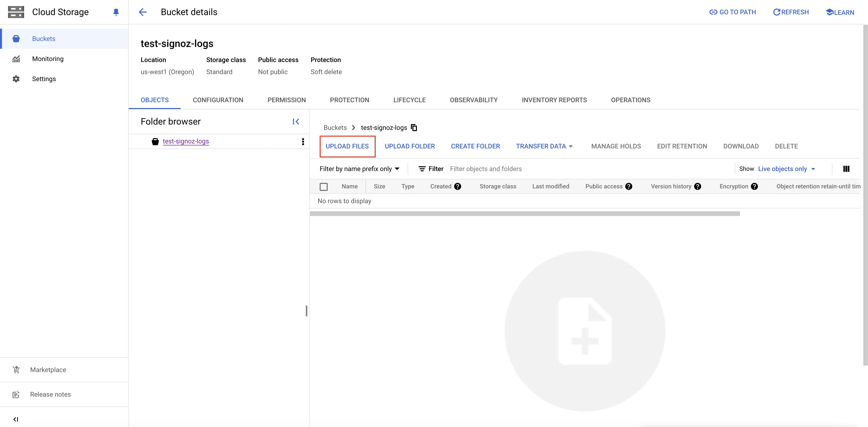Click the Release notes icon
The width and height of the screenshot is (868, 427).
pyautogui.click(x=16, y=394)
